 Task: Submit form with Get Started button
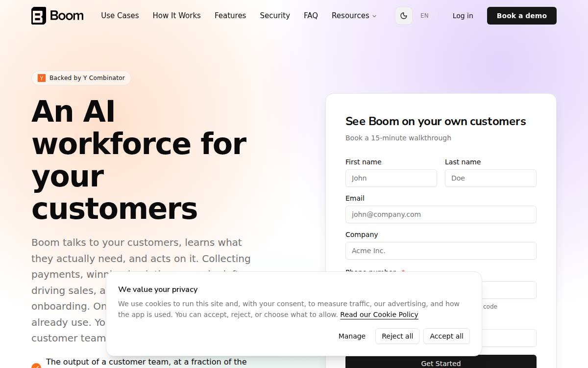pyautogui.click(x=441, y=362)
